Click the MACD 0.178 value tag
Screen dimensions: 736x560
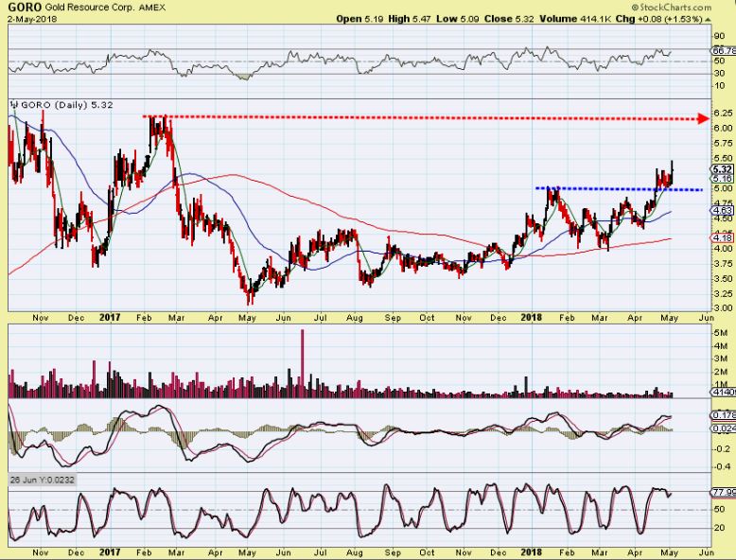724,415
